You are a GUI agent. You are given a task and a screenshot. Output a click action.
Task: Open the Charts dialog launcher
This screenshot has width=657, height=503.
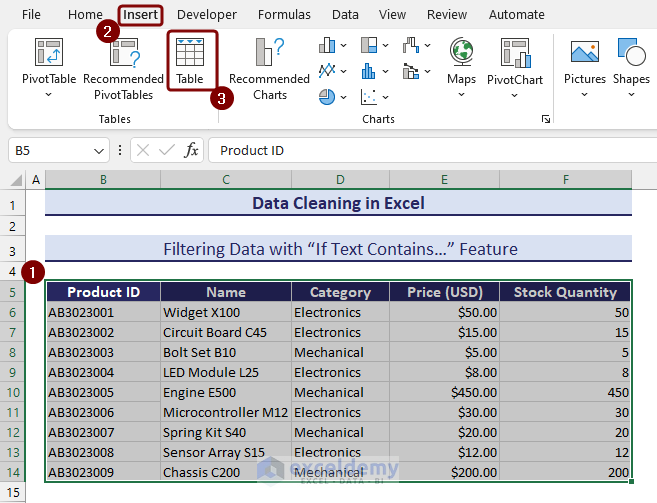tap(546, 119)
